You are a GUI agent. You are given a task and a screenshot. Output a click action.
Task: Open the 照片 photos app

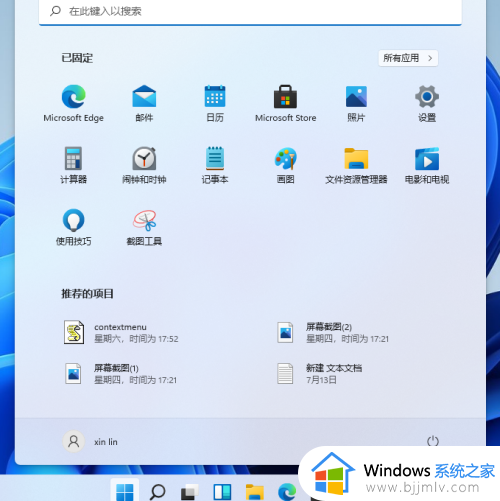click(x=356, y=103)
